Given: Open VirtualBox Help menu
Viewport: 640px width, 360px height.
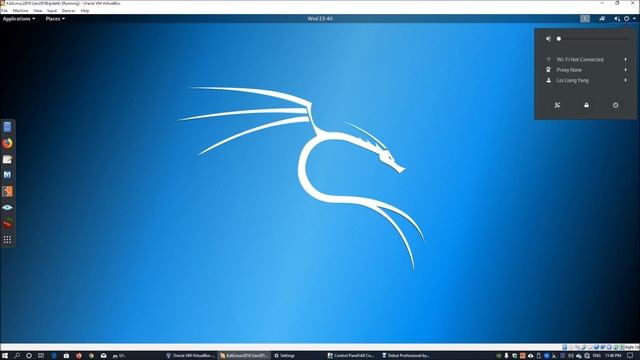Looking at the screenshot, I should click(x=85, y=11).
